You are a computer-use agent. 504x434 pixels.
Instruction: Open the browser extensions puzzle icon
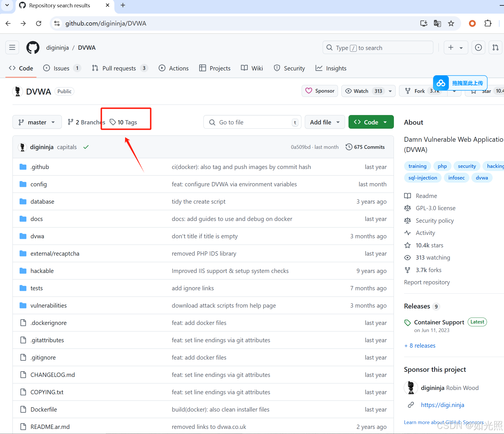(x=488, y=23)
